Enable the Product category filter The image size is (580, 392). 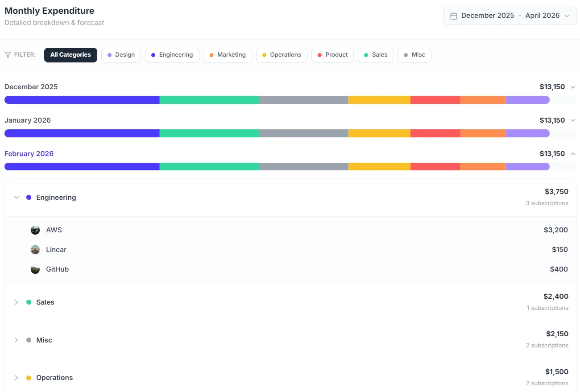tap(332, 55)
